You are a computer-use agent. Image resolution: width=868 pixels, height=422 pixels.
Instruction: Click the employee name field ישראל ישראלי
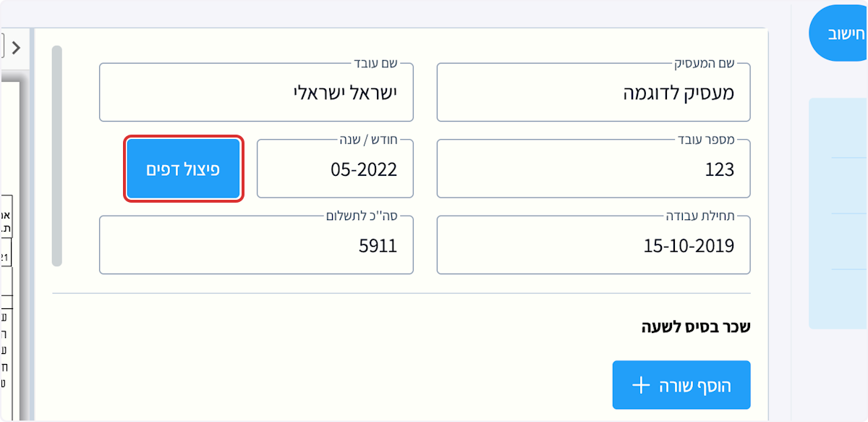pyautogui.click(x=256, y=92)
